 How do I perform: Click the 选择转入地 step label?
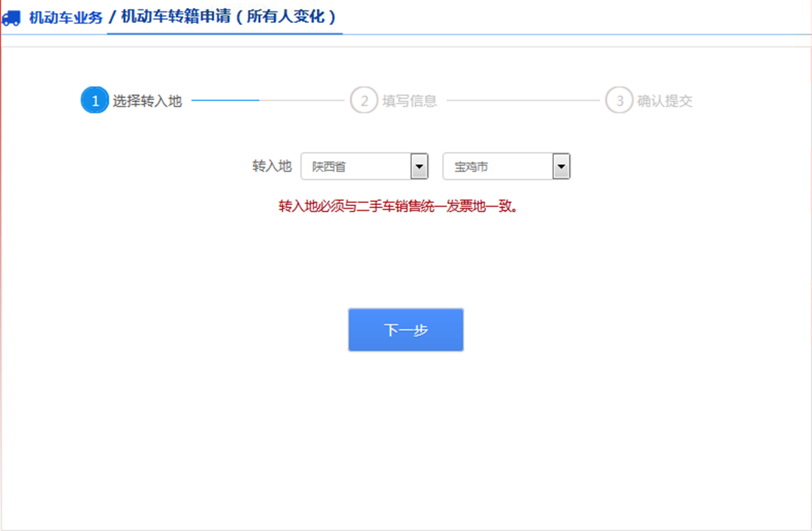click(147, 101)
